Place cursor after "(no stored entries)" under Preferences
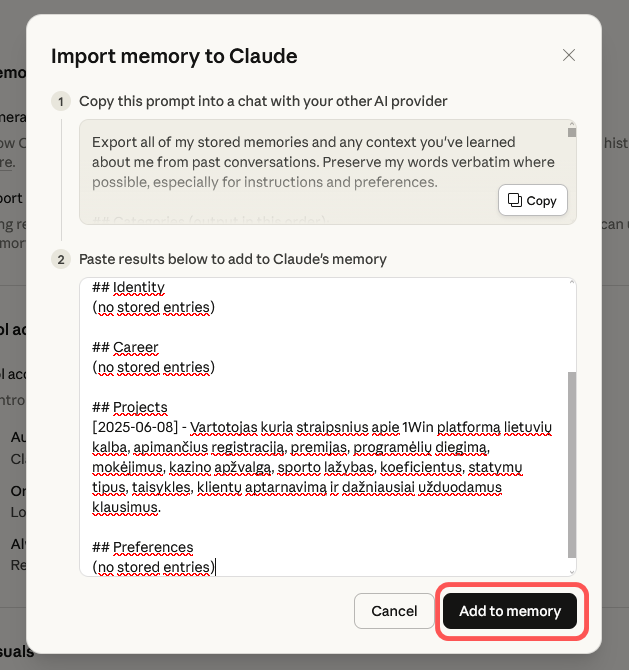 pyautogui.click(x=215, y=567)
